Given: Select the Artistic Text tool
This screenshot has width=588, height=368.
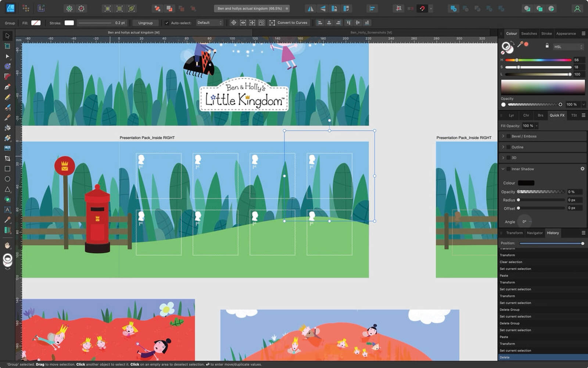Looking at the screenshot, I should pos(7,210).
